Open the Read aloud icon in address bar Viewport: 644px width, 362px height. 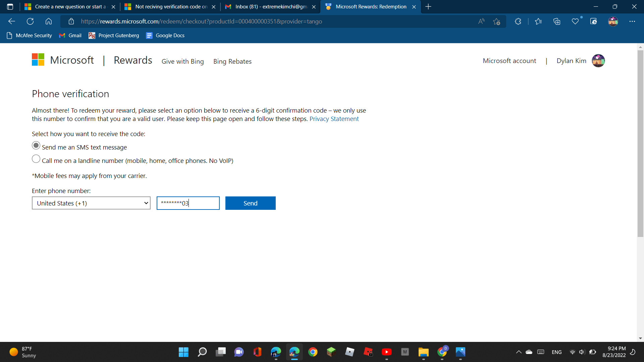point(481,21)
